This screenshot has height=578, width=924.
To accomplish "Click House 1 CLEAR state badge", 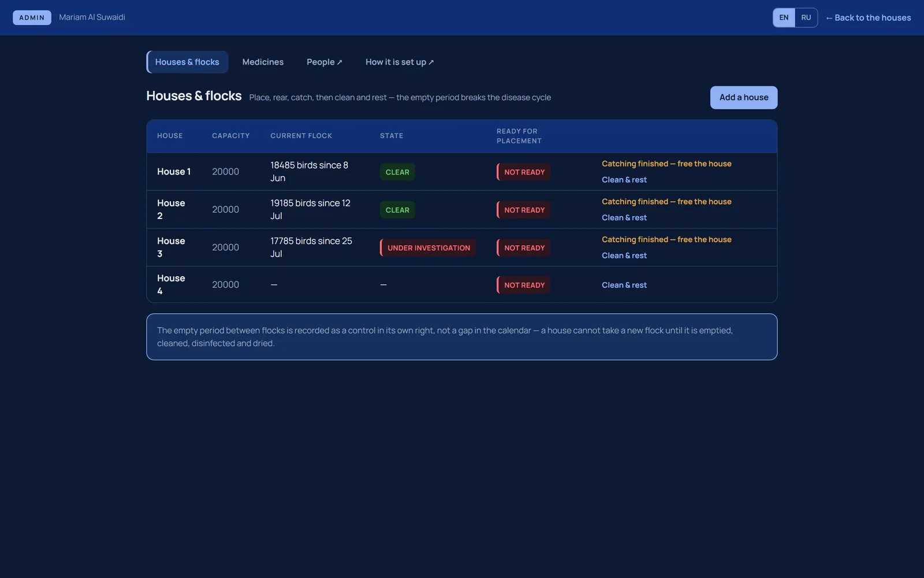I will 397,172.
